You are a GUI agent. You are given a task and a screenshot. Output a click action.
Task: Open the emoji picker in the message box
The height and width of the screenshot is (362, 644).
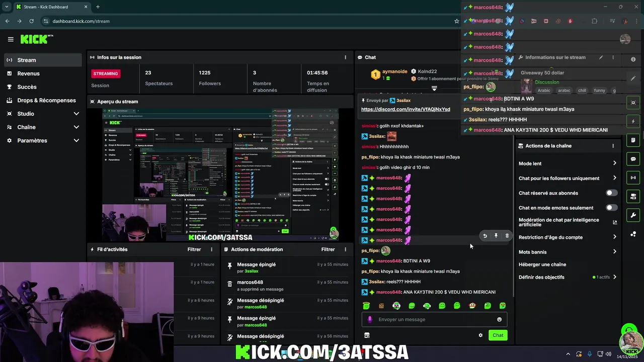[x=499, y=319]
